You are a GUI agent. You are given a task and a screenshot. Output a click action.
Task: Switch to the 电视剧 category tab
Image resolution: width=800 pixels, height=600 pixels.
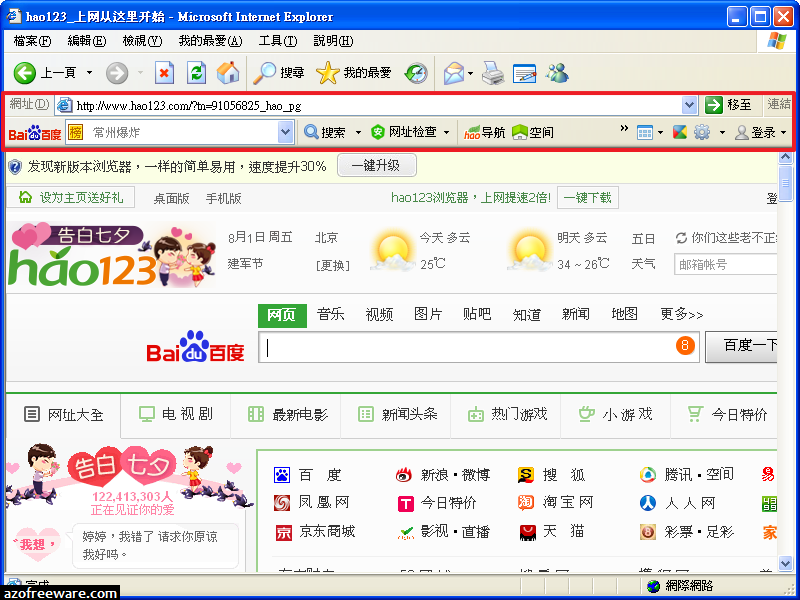(176, 414)
